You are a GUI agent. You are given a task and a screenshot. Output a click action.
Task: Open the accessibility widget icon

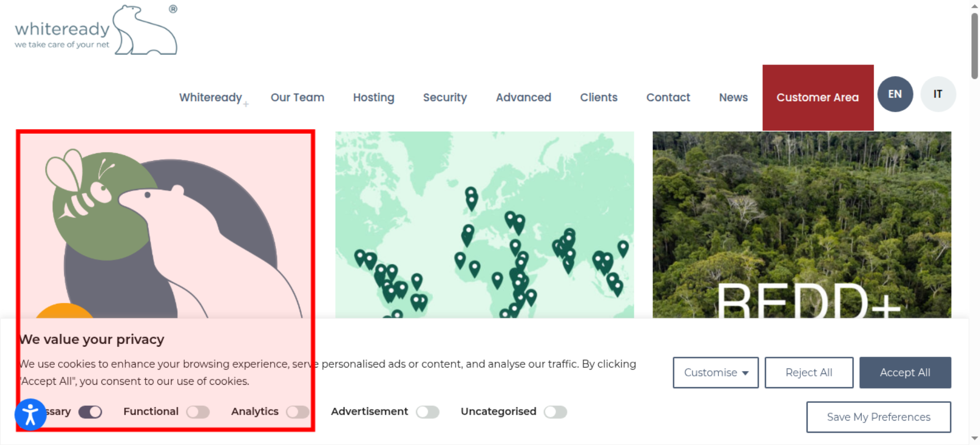pyautogui.click(x=30, y=415)
